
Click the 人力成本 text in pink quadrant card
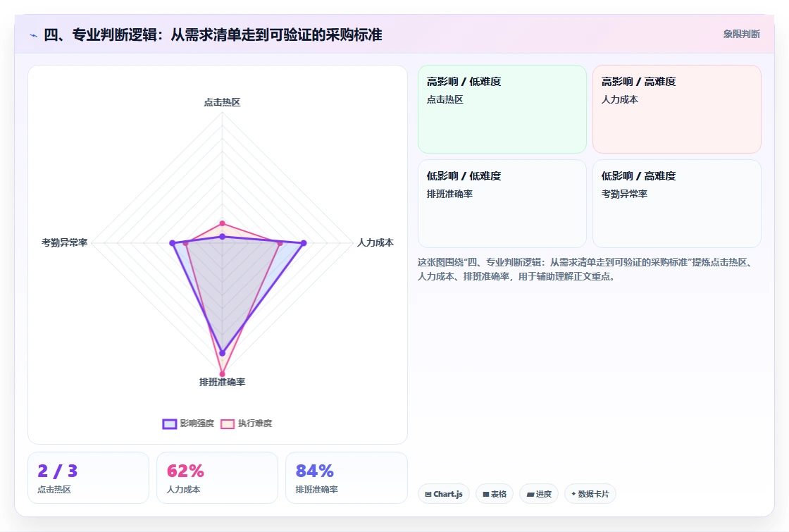tap(619, 99)
